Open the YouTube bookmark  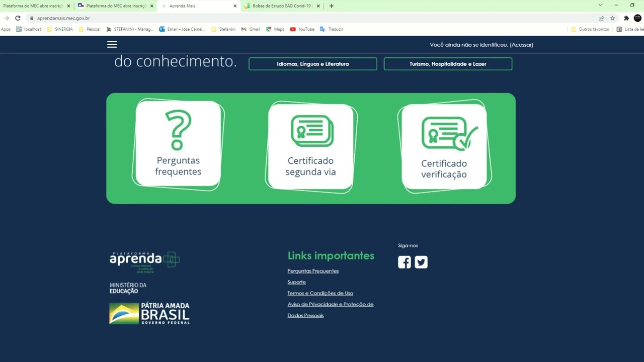[x=302, y=29]
